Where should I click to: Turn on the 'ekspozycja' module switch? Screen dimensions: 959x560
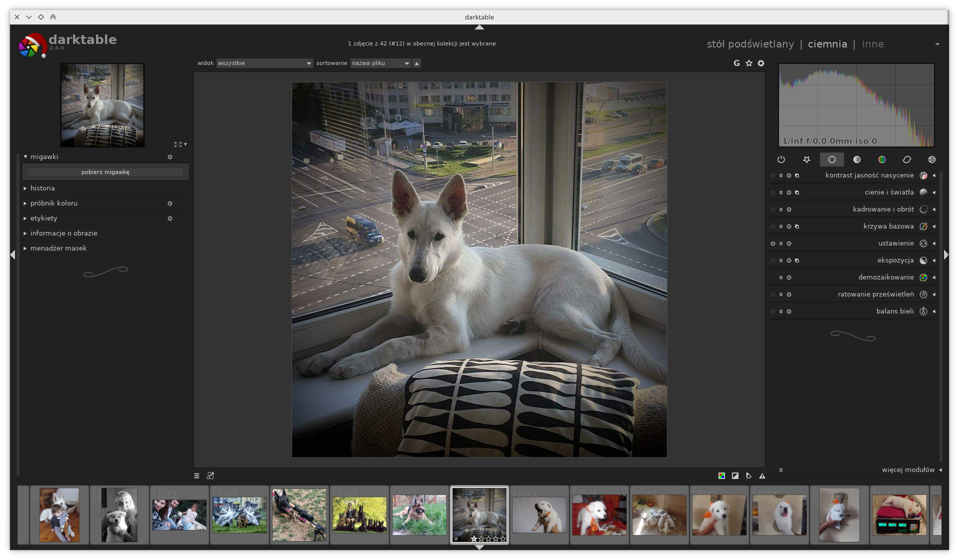point(773,260)
